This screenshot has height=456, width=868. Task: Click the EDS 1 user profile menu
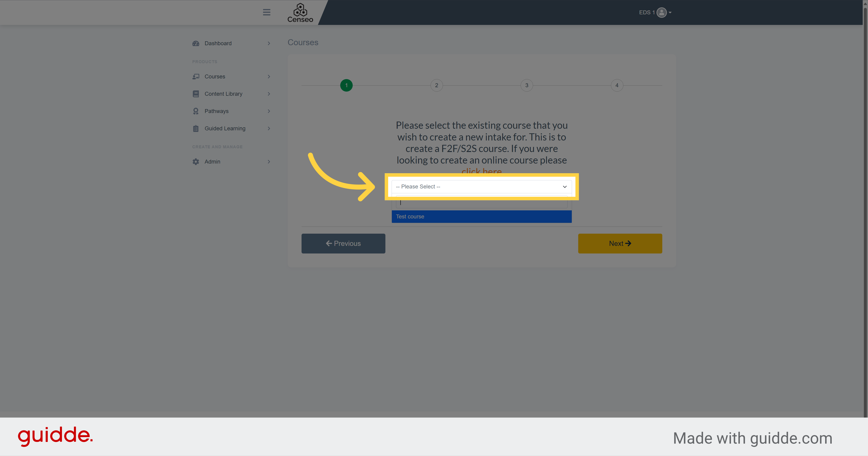point(653,12)
